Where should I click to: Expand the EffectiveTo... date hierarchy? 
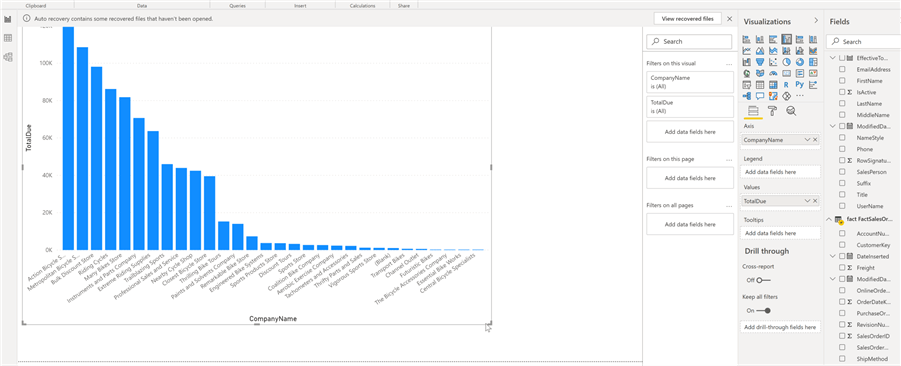[x=834, y=58]
